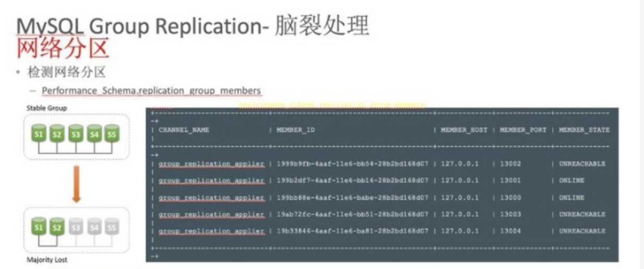Image resolution: width=644 pixels, height=269 pixels.
Task: Click the S3 database icon in Stable Group
Action: 76,133
